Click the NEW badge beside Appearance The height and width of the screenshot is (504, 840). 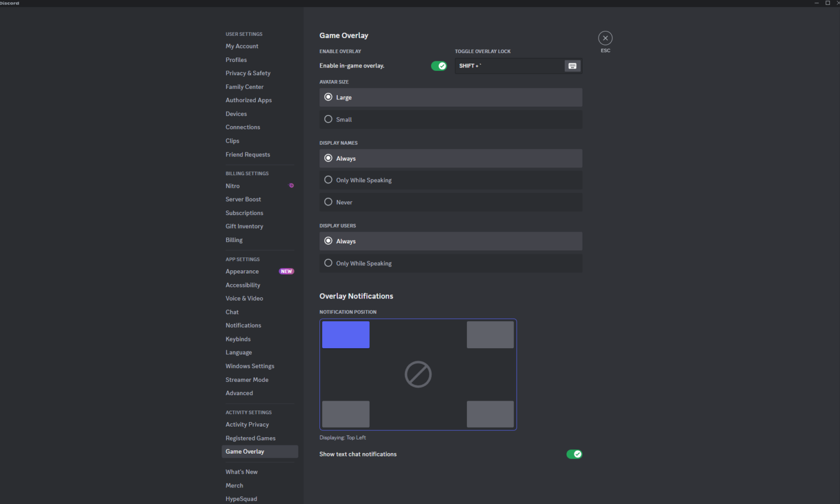286,271
